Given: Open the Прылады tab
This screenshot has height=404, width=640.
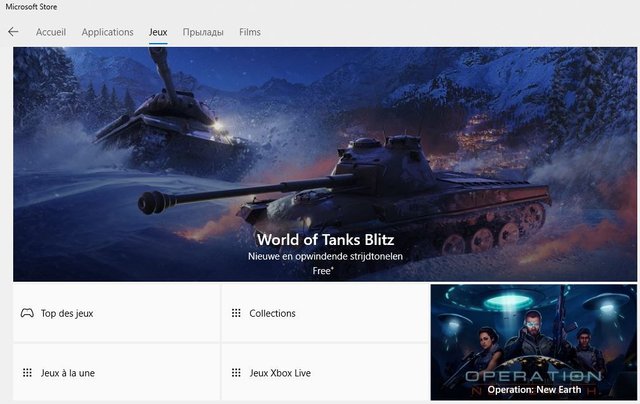Looking at the screenshot, I should [203, 32].
